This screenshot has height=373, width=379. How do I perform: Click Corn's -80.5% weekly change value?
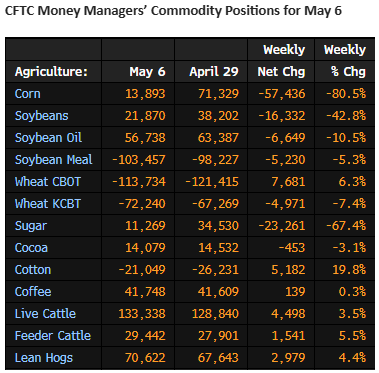tap(346, 94)
